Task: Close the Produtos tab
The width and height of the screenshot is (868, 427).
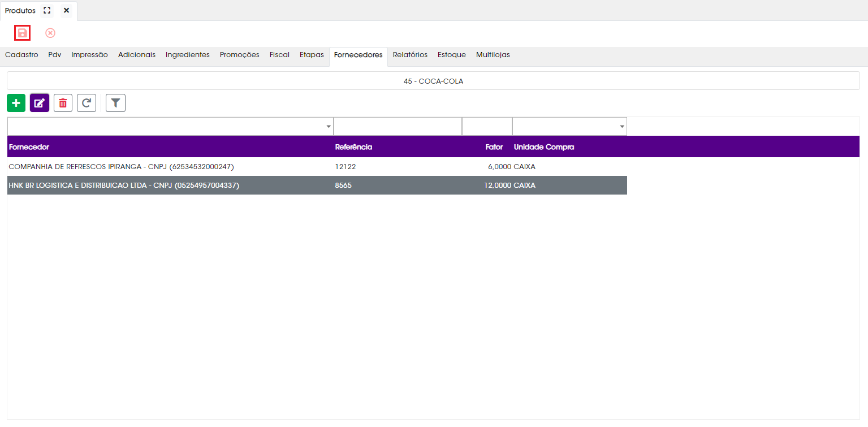Action: 66,11
